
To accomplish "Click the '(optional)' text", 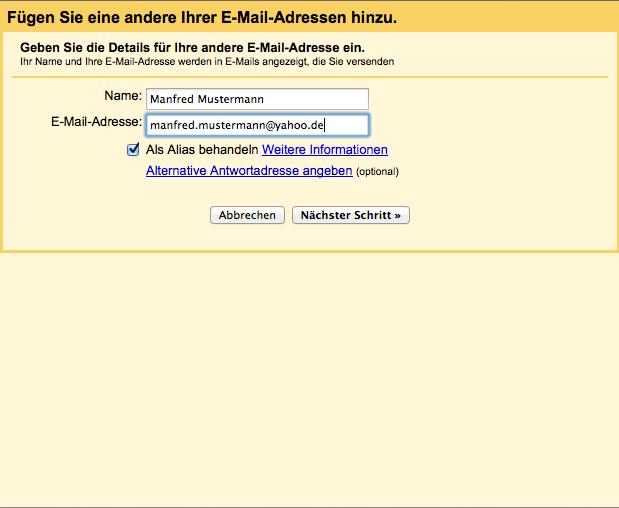I will 377,172.
